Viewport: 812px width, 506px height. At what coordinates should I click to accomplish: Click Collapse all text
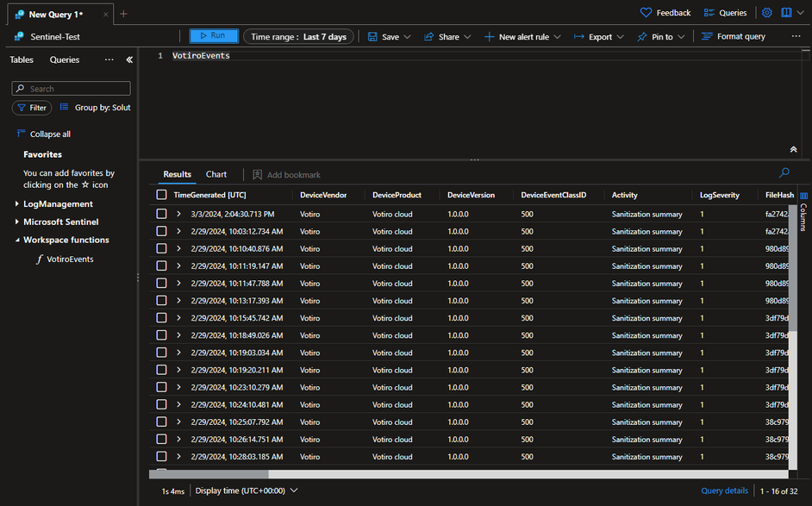point(50,134)
